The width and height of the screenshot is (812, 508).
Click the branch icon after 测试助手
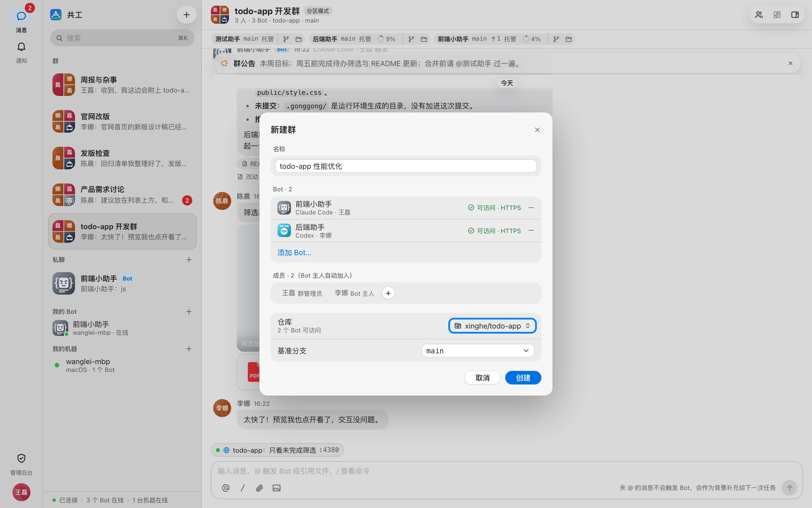(286, 39)
